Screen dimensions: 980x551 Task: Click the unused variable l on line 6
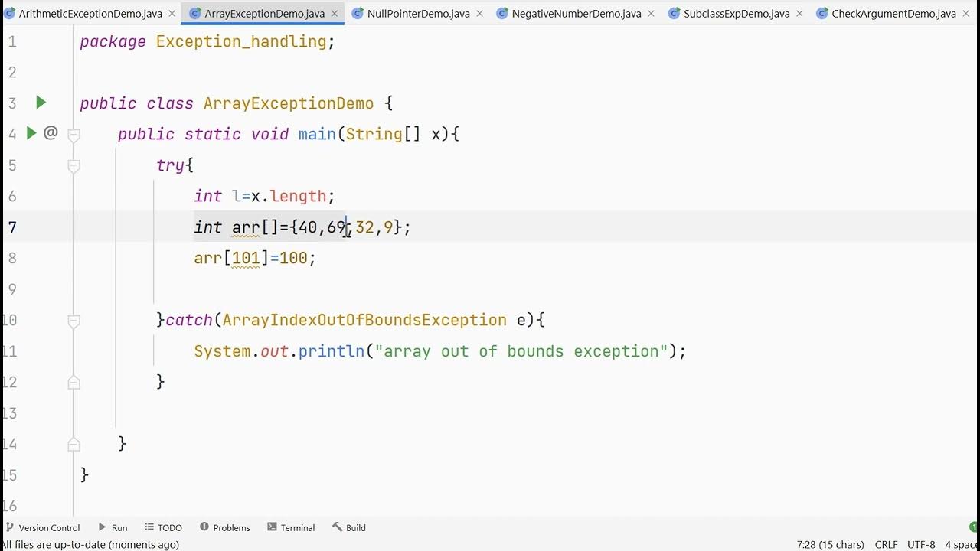coord(236,196)
